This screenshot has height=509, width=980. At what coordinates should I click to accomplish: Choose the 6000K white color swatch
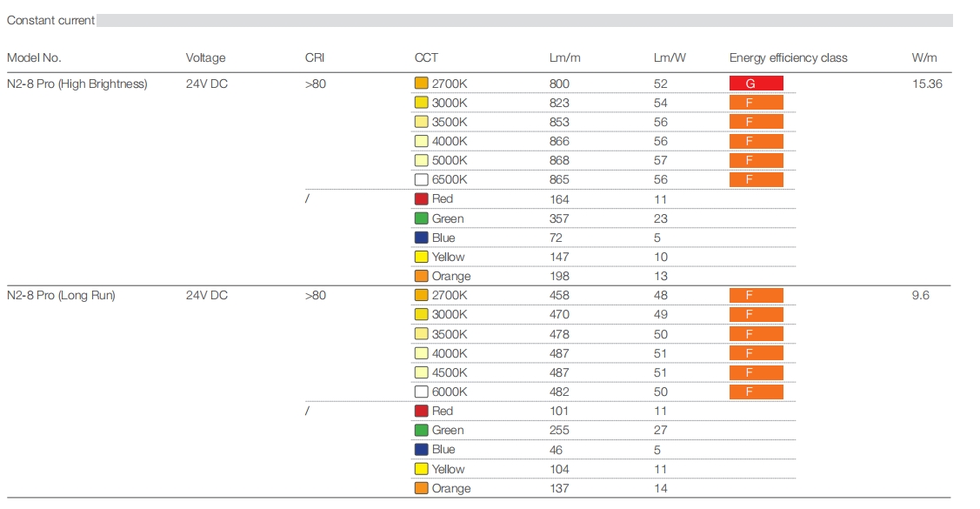pos(422,392)
